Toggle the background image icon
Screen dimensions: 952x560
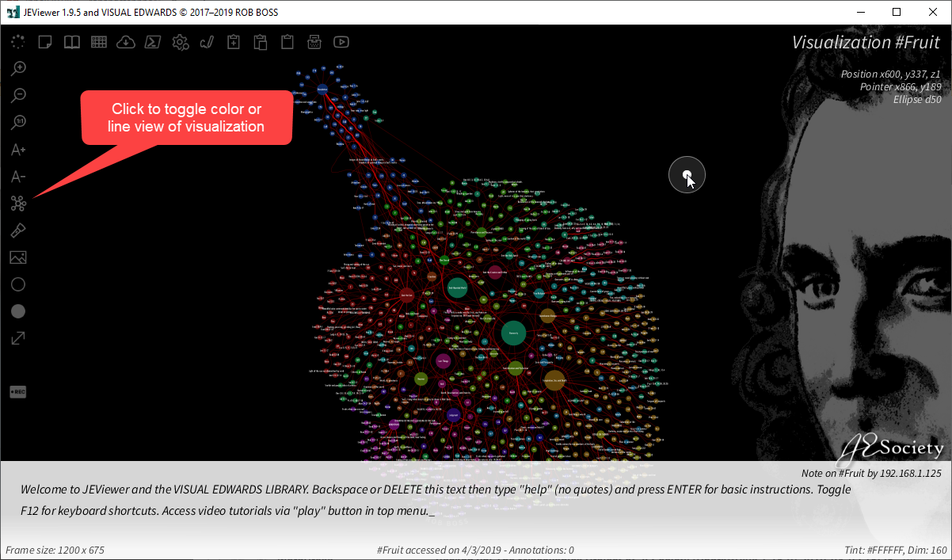(18, 257)
